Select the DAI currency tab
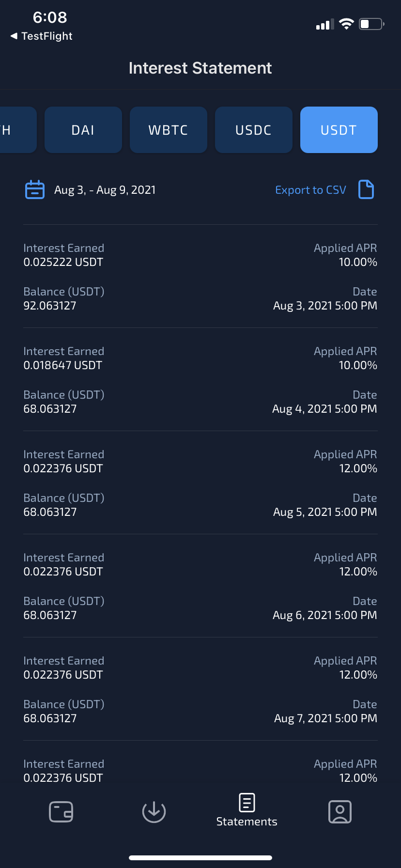The height and width of the screenshot is (868, 401). click(83, 130)
